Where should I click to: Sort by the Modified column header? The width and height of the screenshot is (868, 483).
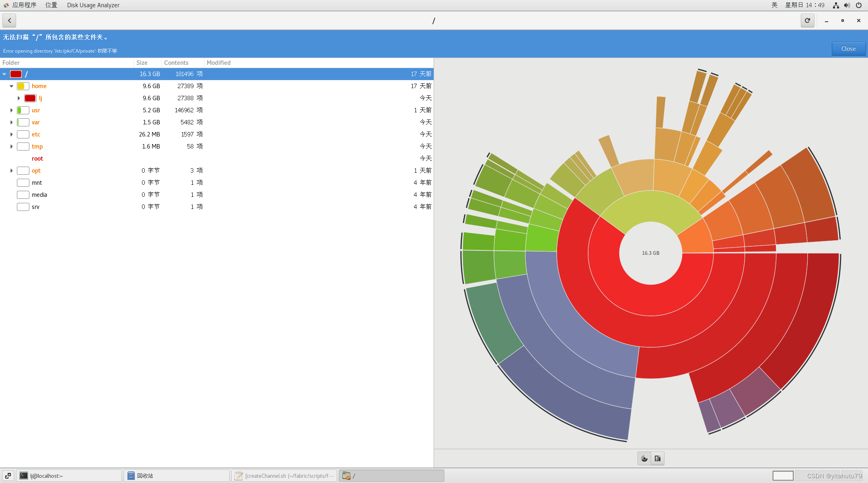pyautogui.click(x=319, y=63)
